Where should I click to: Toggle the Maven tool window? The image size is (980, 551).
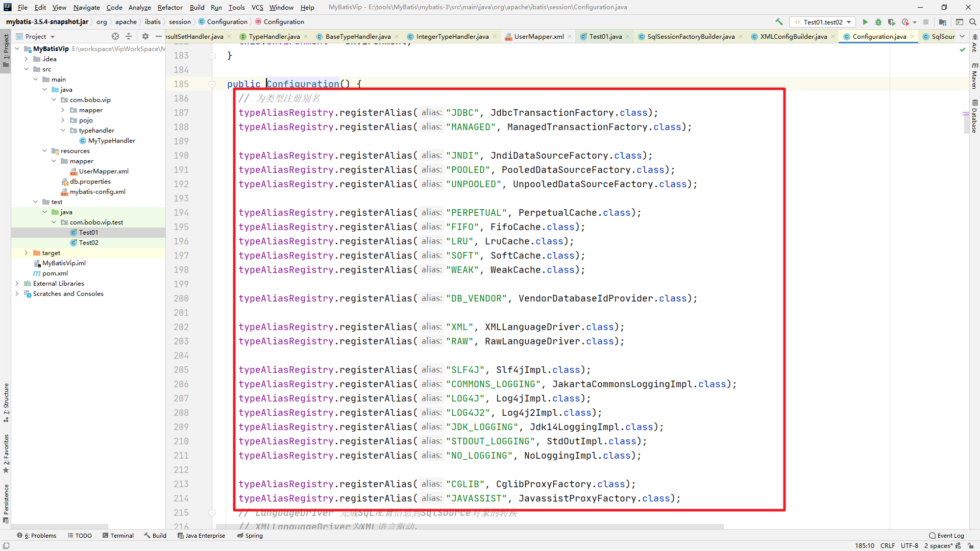click(974, 76)
